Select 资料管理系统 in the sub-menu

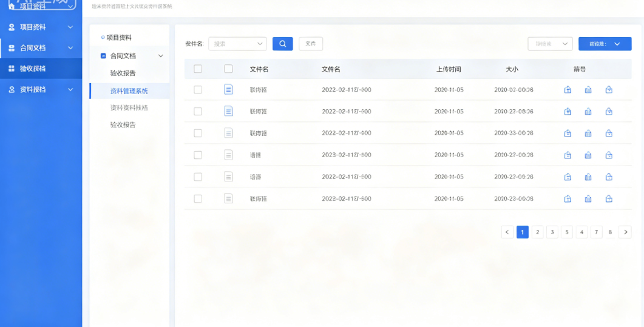(x=129, y=91)
